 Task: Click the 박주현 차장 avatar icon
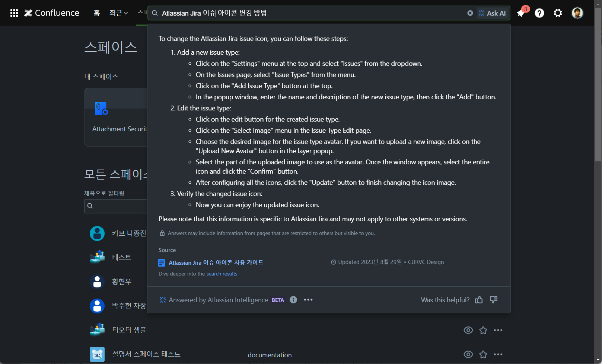(97, 306)
